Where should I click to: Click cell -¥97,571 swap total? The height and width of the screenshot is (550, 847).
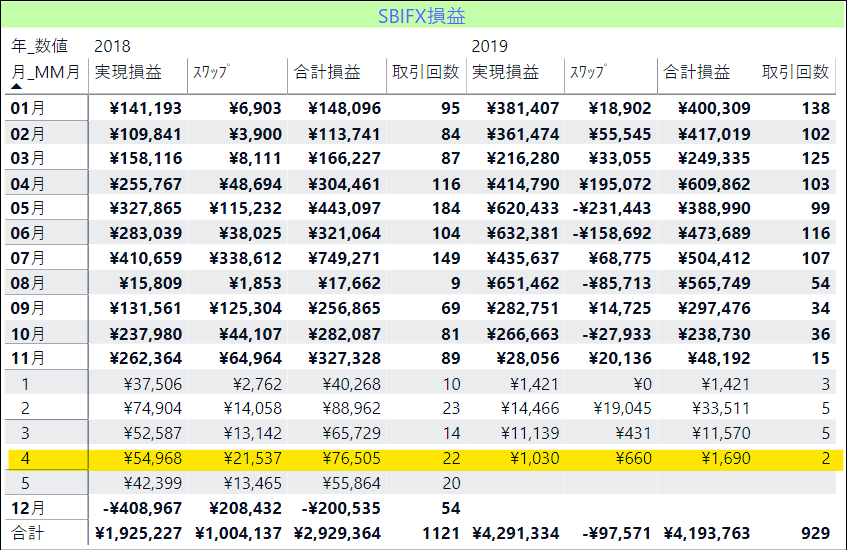click(617, 533)
